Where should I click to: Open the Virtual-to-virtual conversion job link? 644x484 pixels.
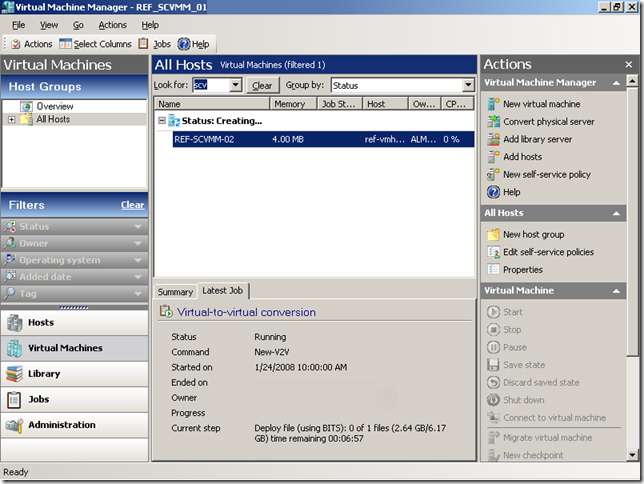click(x=246, y=312)
